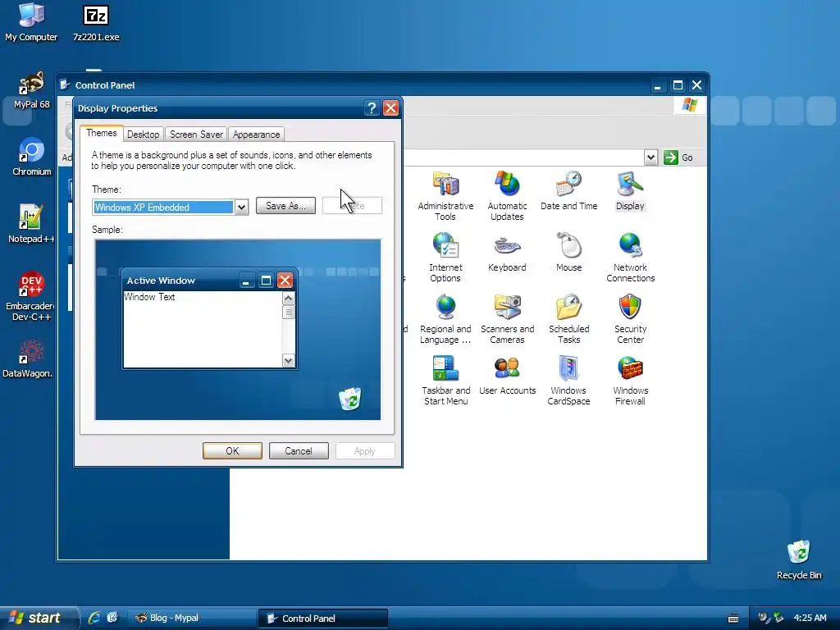Screen dimensions: 840x630
Task: Select the Display icon in Control Panel
Action: pyautogui.click(x=630, y=191)
